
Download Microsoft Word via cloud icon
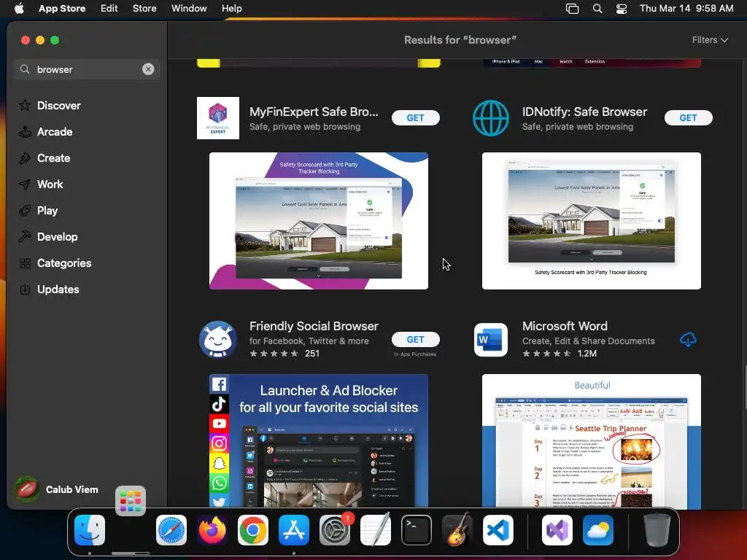(x=688, y=340)
